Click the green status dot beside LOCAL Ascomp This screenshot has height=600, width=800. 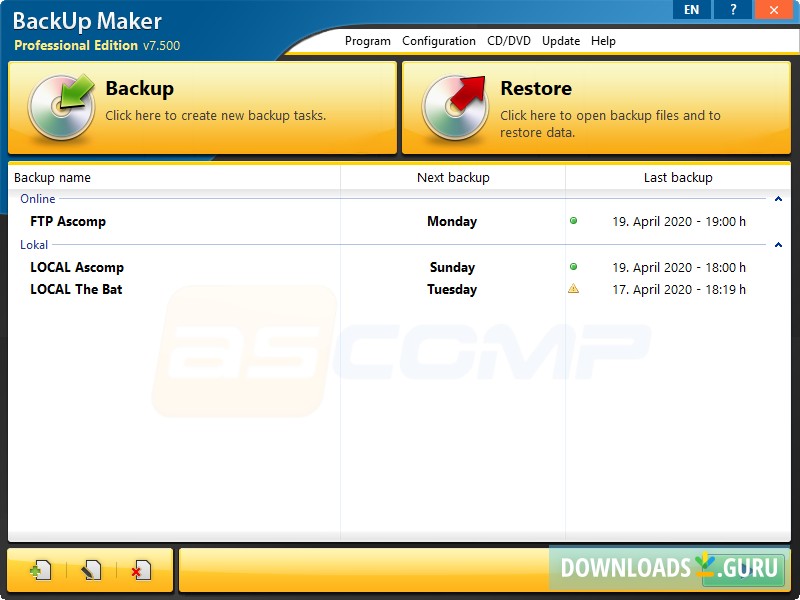tap(574, 267)
